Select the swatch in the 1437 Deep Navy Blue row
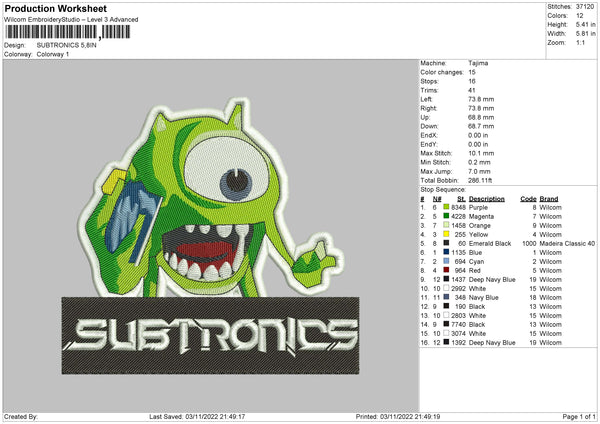The image size is (600, 424). coord(446,279)
